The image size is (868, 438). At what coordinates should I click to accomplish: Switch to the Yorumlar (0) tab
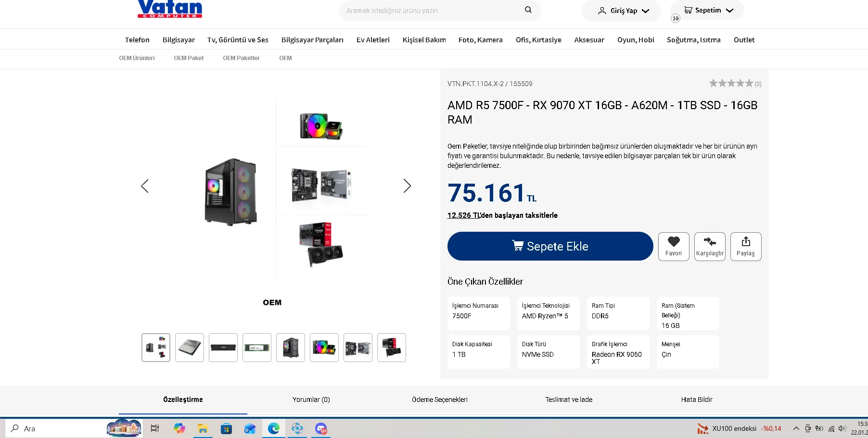click(x=311, y=400)
